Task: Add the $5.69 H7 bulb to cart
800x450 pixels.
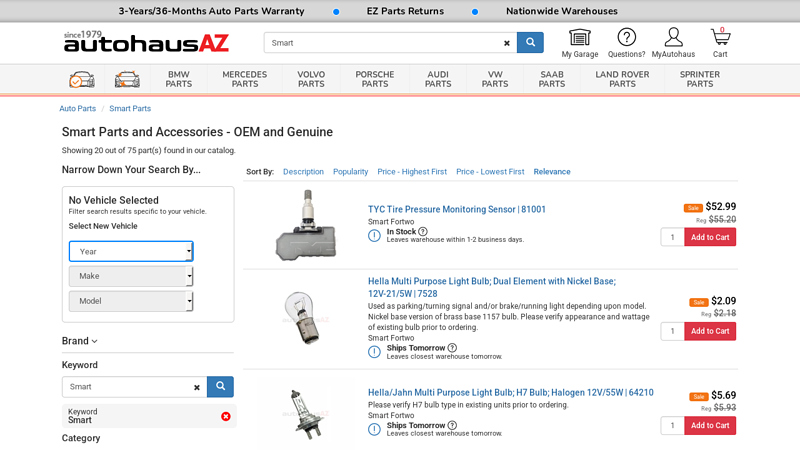Action: (710, 426)
